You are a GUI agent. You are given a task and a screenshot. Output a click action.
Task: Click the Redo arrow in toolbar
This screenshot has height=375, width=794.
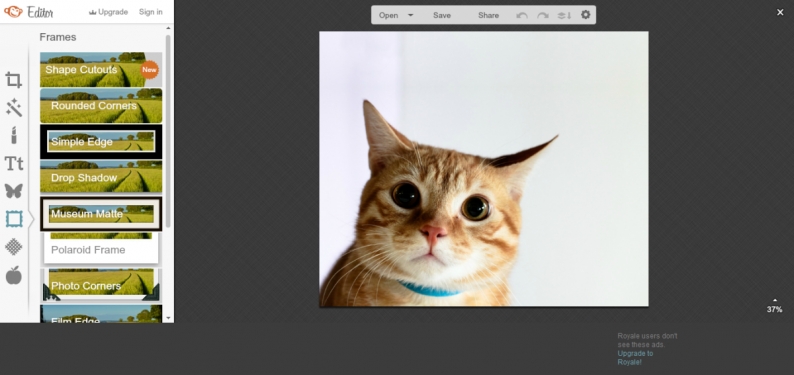pyautogui.click(x=543, y=15)
